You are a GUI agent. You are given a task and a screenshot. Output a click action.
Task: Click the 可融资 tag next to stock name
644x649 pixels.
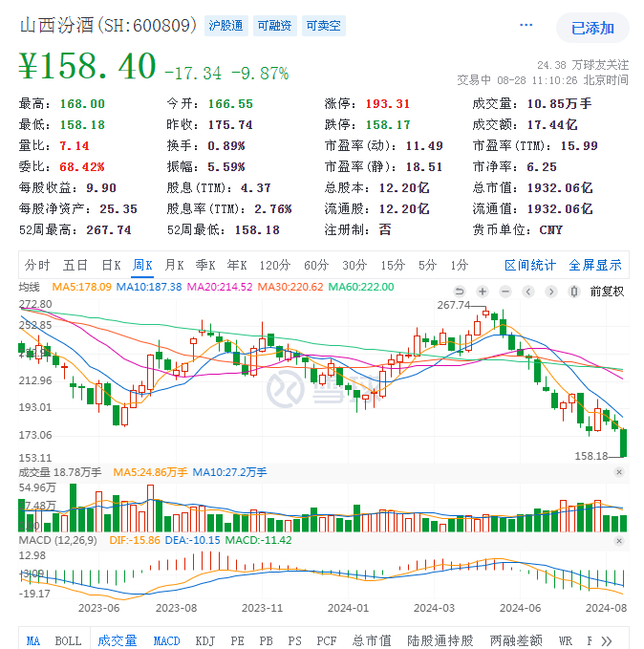click(x=274, y=26)
